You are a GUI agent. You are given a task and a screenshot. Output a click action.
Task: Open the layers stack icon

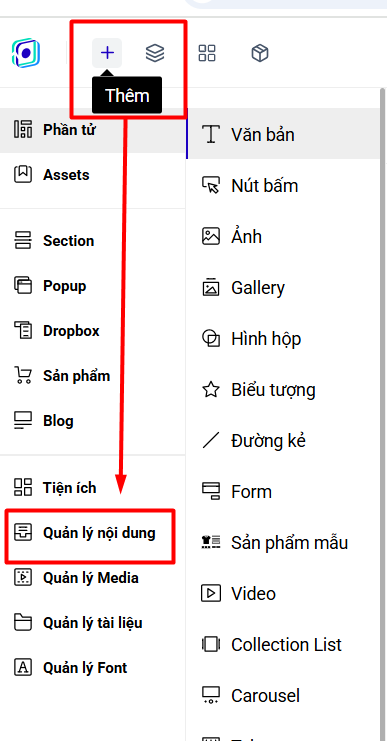point(155,53)
